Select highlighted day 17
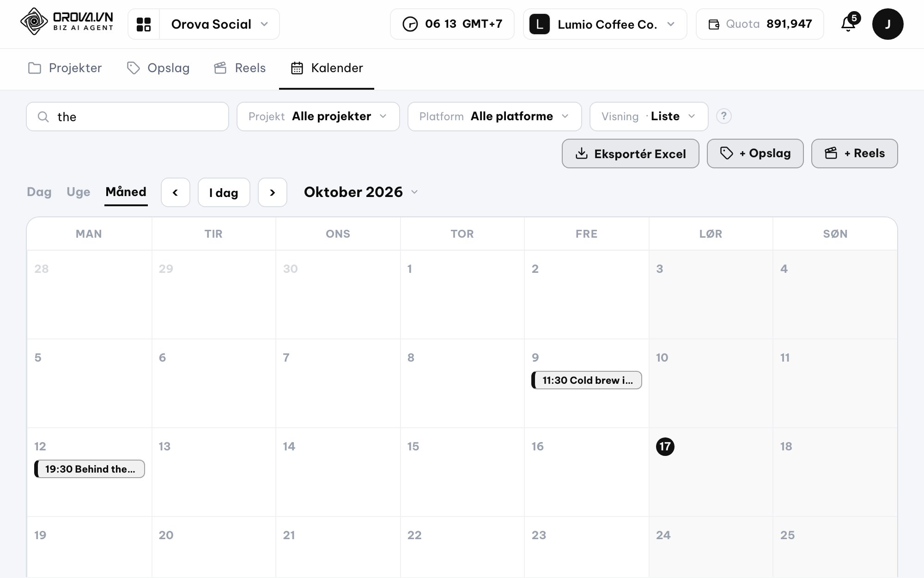Viewport: 924px width, 578px height. (x=665, y=446)
